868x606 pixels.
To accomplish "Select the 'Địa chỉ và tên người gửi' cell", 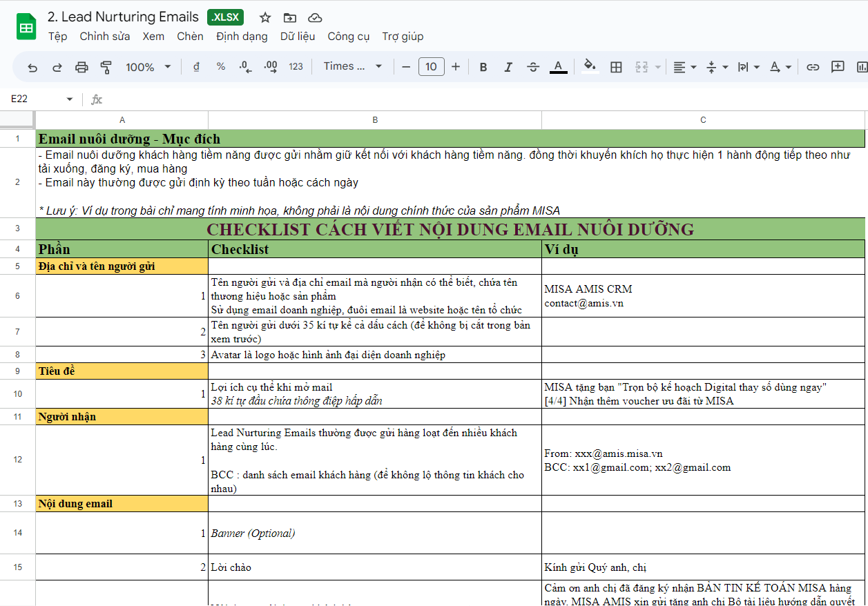I will (x=122, y=266).
